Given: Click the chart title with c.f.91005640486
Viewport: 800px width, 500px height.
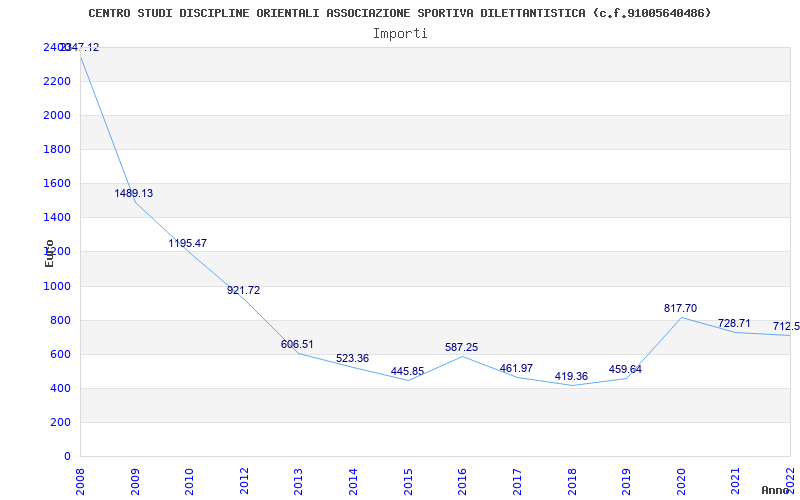Looking at the screenshot, I should click(x=399, y=13).
